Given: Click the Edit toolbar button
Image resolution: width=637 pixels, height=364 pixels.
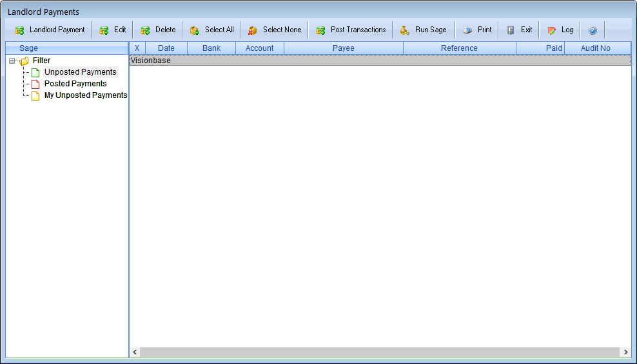Looking at the screenshot, I should point(113,30).
